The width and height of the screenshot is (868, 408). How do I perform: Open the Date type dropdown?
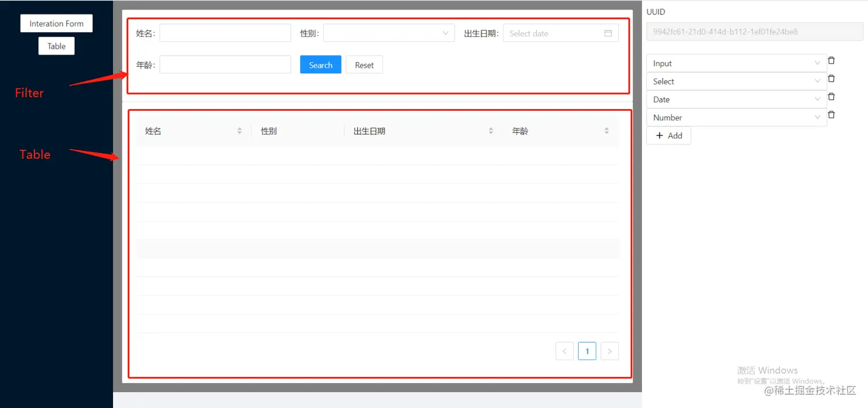(737, 99)
